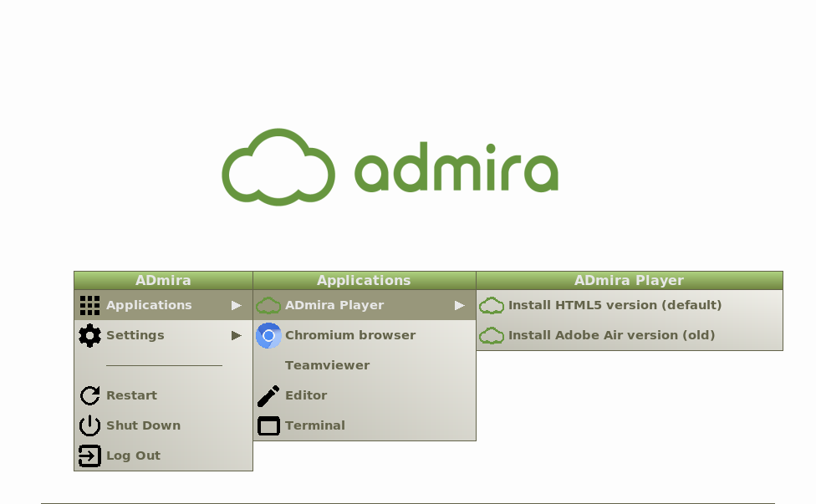Expand the Applications submenu arrow
The image size is (816, 504).
[x=237, y=305]
